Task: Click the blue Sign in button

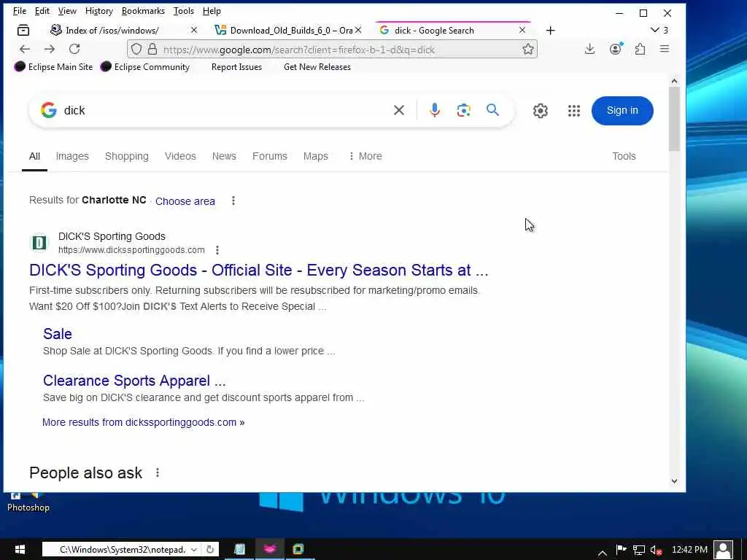Action: click(x=622, y=111)
